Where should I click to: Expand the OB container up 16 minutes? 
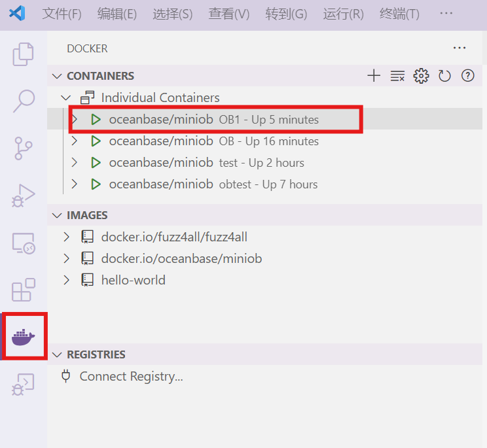pos(74,141)
